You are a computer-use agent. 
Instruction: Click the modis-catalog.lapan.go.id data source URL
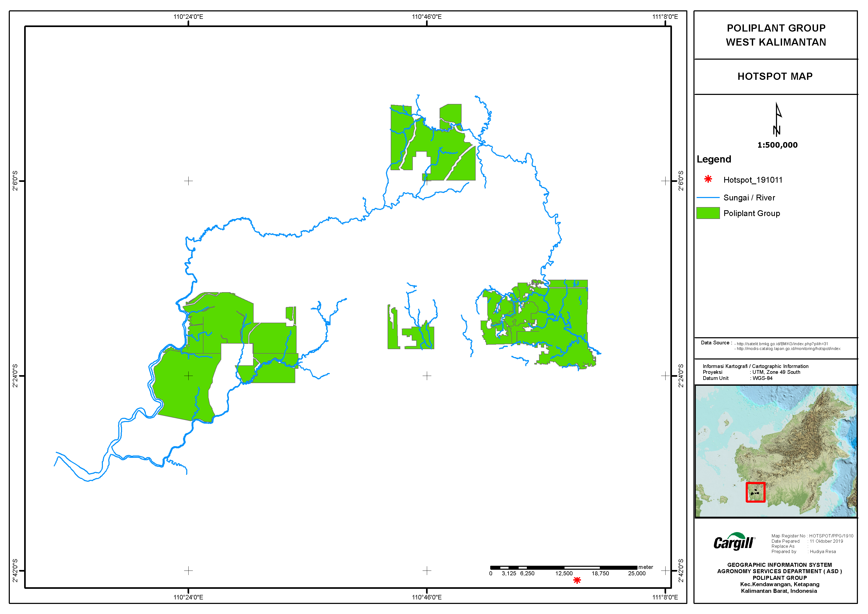pyautogui.click(x=788, y=349)
